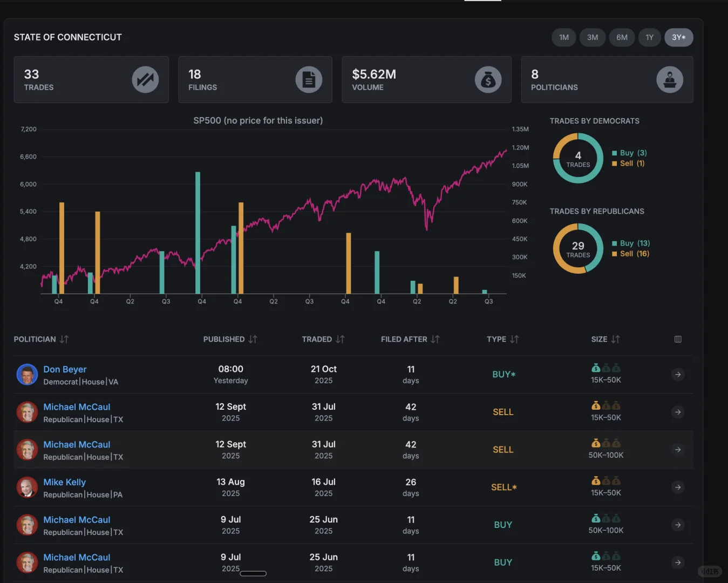Open Don Beyer trade details arrow
The width and height of the screenshot is (728, 583).
click(x=678, y=375)
